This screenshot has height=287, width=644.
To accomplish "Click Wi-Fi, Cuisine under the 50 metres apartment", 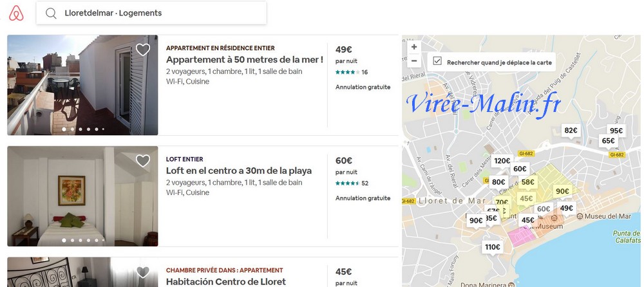I will 187,81.
